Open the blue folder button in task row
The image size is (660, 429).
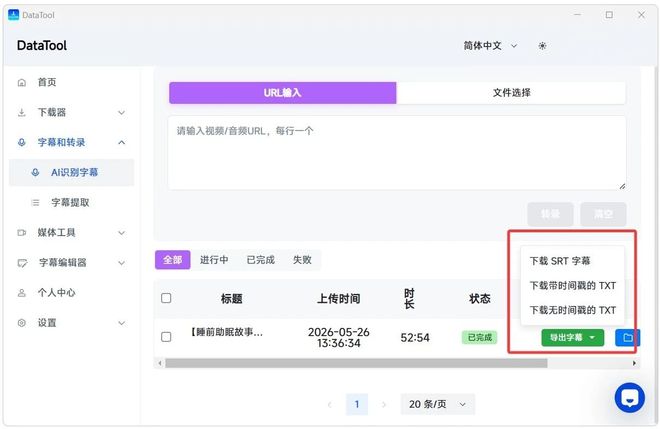(628, 338)
